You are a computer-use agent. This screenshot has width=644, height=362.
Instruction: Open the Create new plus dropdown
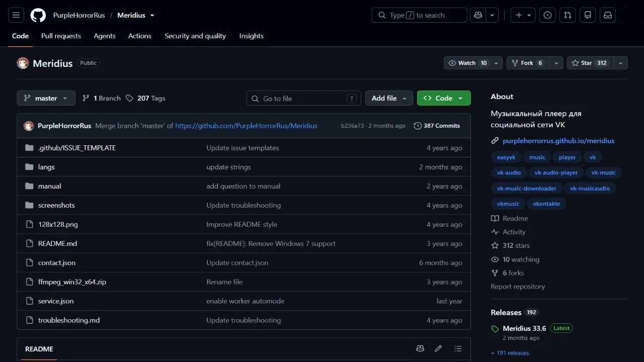click(x=523, y=15)
